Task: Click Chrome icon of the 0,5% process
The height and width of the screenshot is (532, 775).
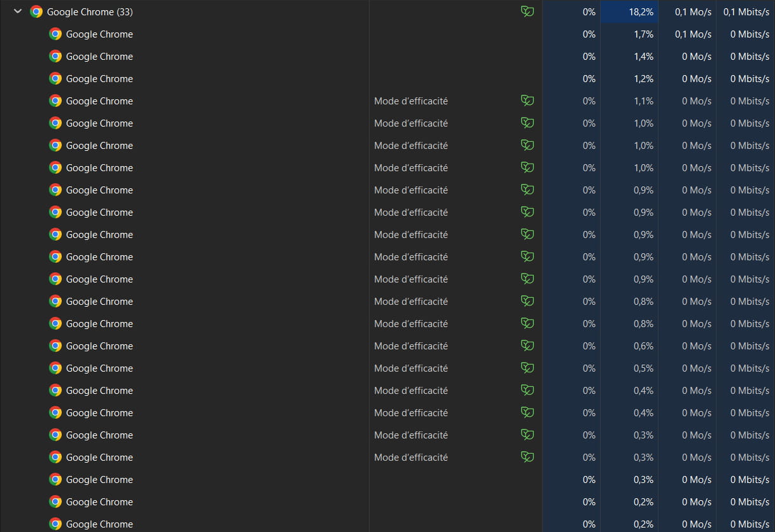Action: tap(55, 368)
